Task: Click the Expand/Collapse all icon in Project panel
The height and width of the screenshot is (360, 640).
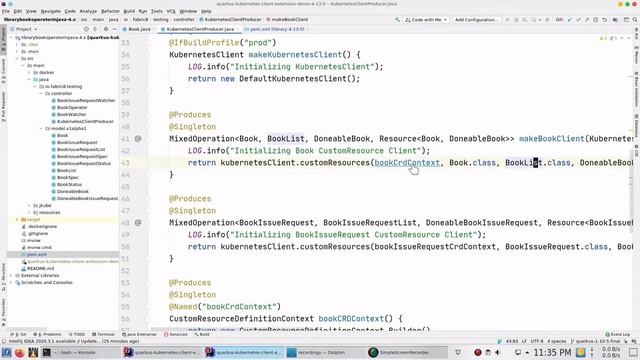Action: [x=95, y=29]
